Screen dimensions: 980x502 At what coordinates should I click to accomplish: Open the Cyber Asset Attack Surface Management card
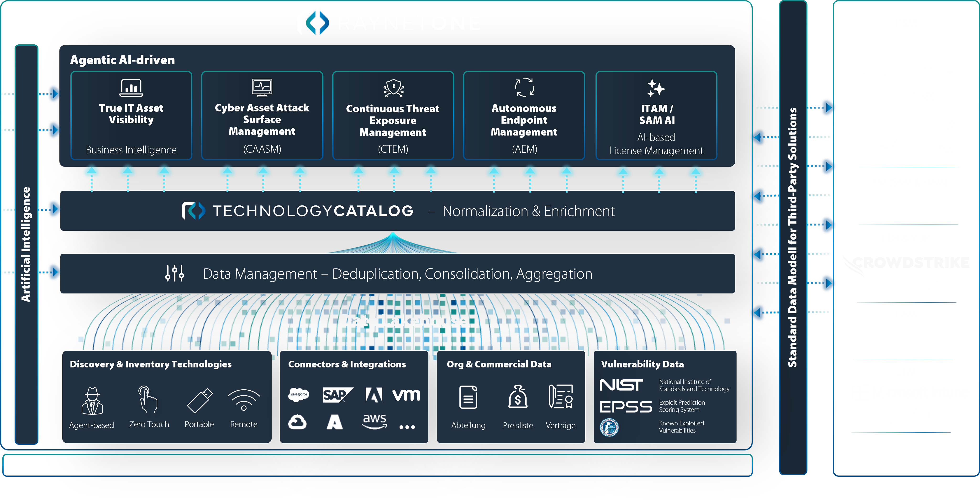click(262, 116)
